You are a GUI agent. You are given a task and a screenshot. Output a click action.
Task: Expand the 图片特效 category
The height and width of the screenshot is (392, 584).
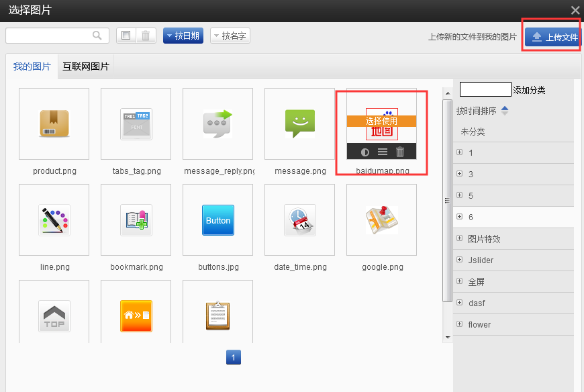[x=460, y=238]
